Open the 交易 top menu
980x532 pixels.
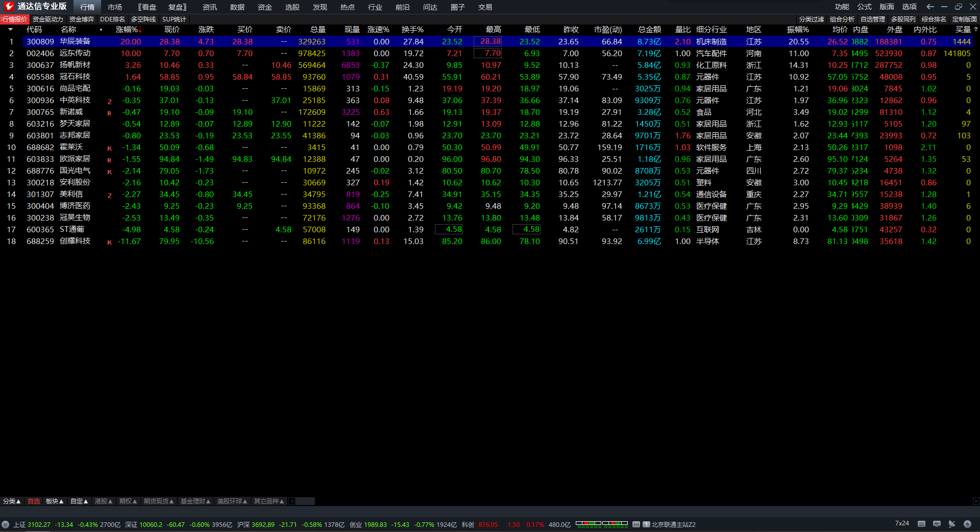point(485,7)
